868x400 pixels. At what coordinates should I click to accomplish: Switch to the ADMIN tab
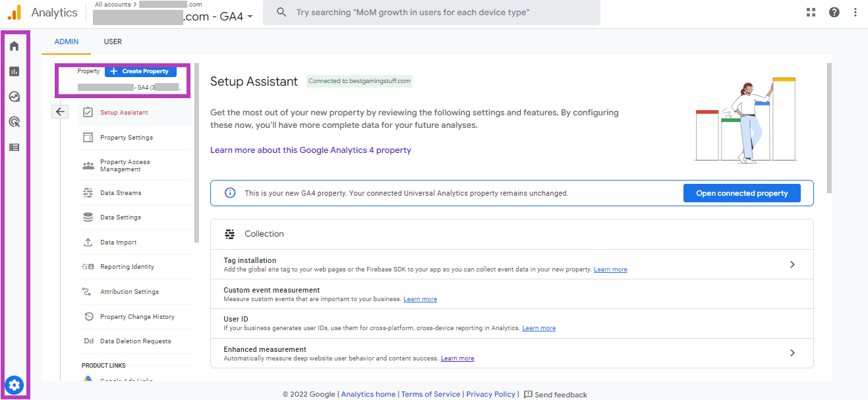coord(67,42)
